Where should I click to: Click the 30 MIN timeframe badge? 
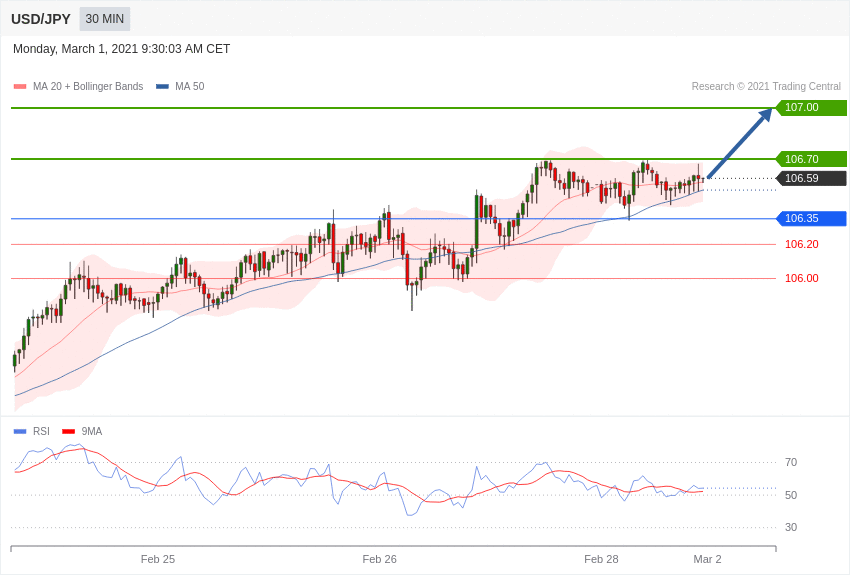[x=105, y=19]
